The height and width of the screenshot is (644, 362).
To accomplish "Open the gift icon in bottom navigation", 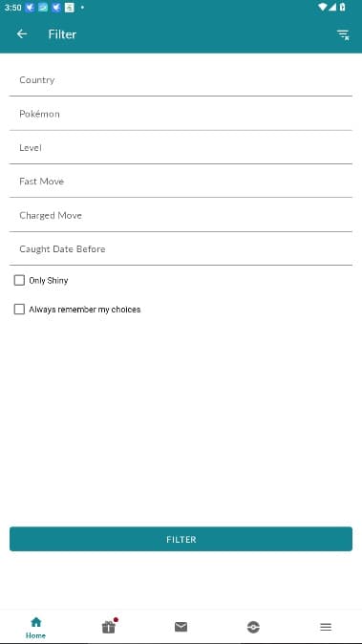I will tap(109, 627).
